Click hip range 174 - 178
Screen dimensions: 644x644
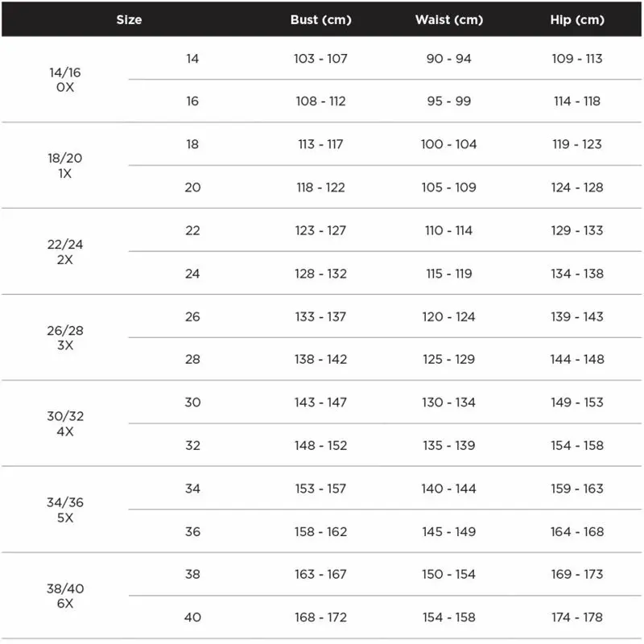[576, 617]
